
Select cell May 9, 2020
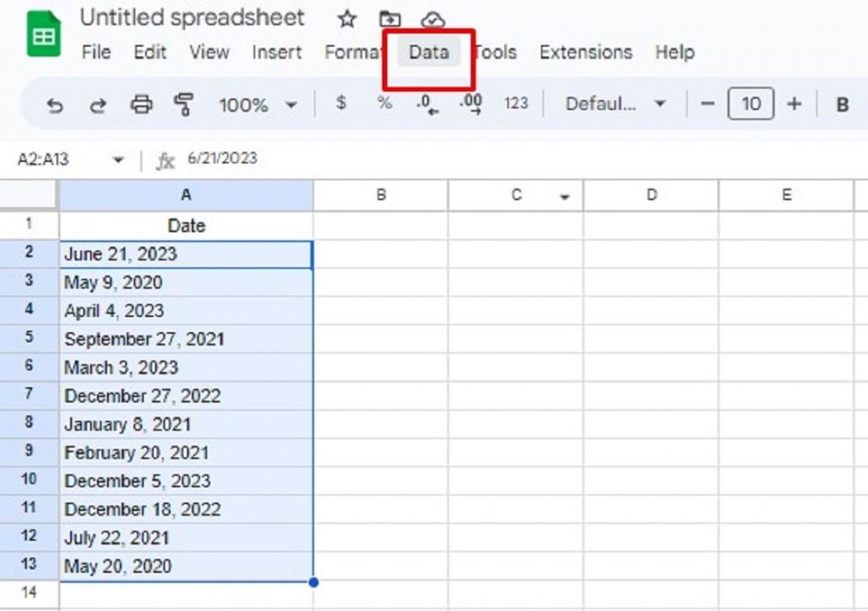click(186, 283)
